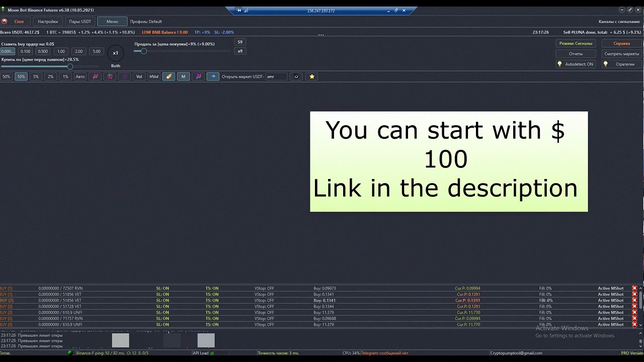This screenshot has width=644, height=362.
Task: Click the lightbulb icon next to Стратегии
Action: click(605, 64)
